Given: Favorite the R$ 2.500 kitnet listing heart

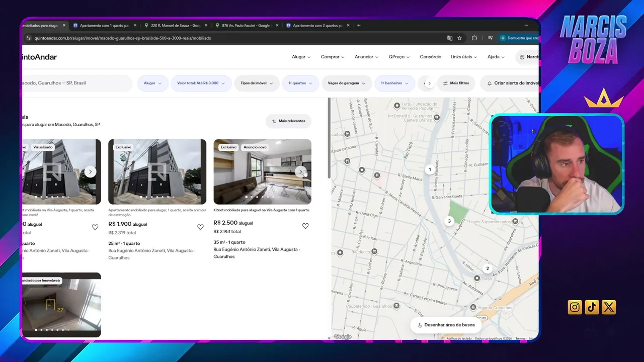Looking at the screenshot, I should pos(305,226).
